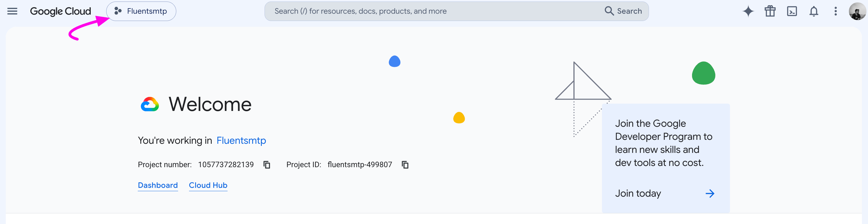Open the Fluentsmtp project link
This screenshot has width=868, height=224.
[x=241, y=140]
